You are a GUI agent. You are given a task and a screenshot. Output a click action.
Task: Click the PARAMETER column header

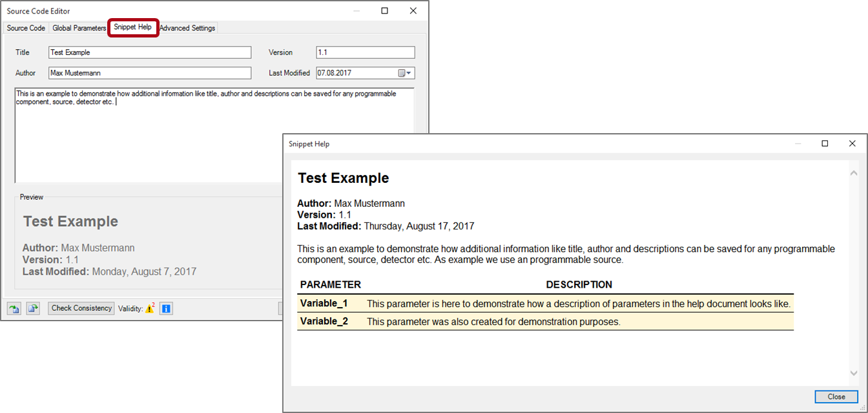(331, 284)
